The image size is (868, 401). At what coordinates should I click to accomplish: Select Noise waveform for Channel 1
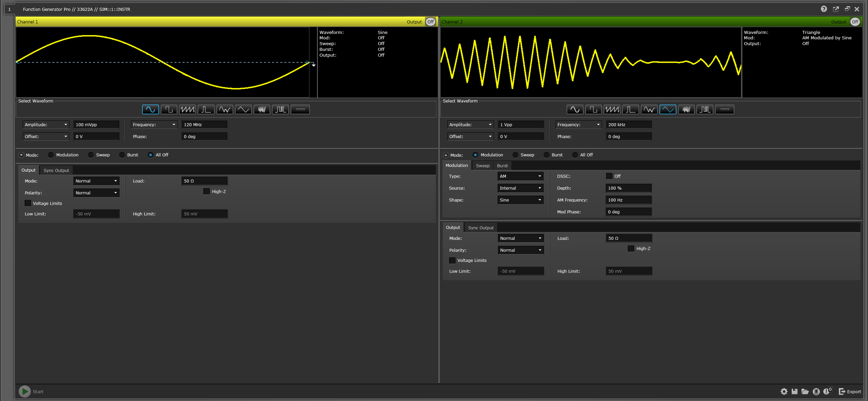coord(262,110)
